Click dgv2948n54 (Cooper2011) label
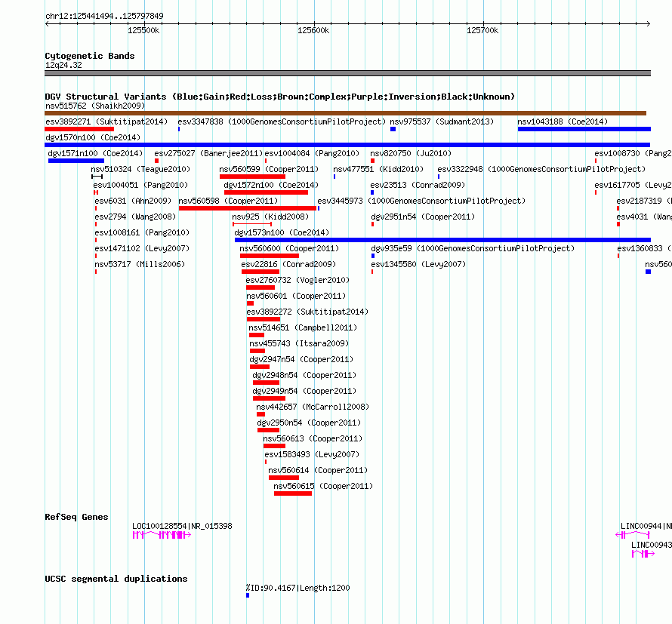 (305, 375)
